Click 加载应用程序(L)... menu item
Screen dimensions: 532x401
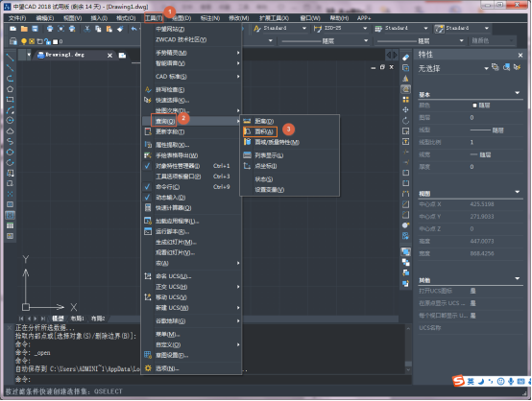(x=191, y=222)
